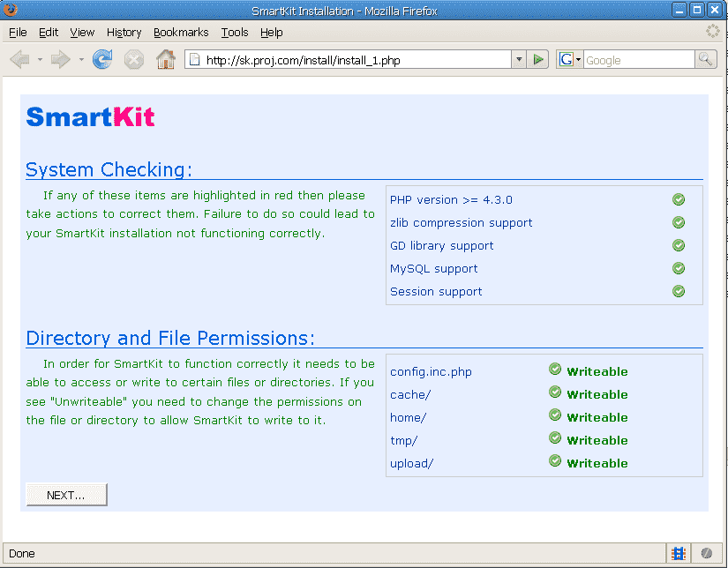Click the Forward navigation arrow
This screenshot has height=568, width=728.
coord(60,60)
